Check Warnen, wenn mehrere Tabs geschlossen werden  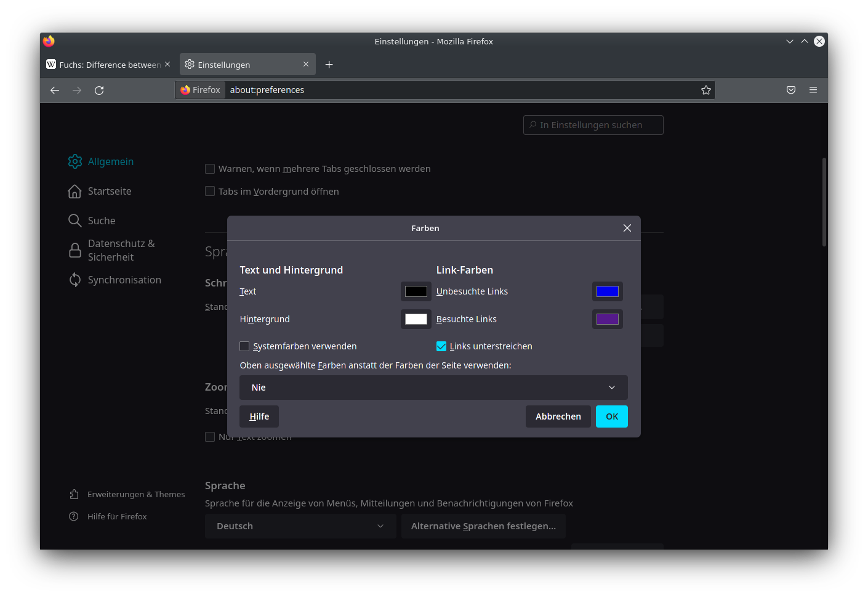pyautogui.click(x=210, y=169)
